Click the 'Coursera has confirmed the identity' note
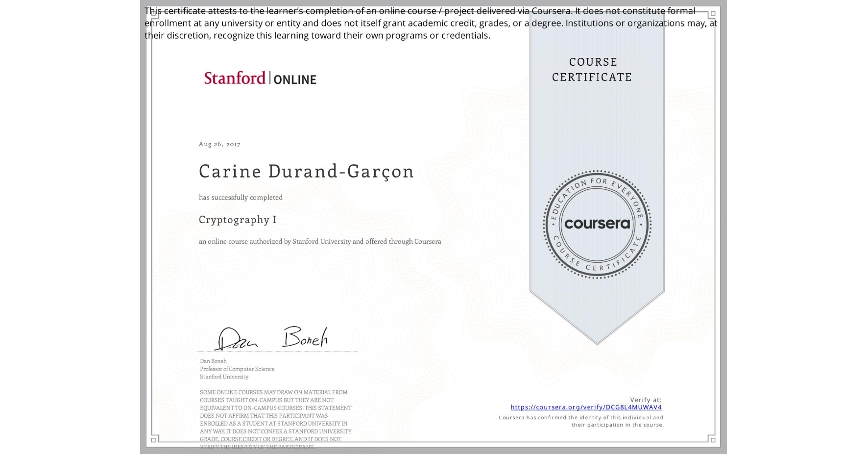The height and width of the screenshot is (455, 868). pyautogui.click(x=581, y=421)
